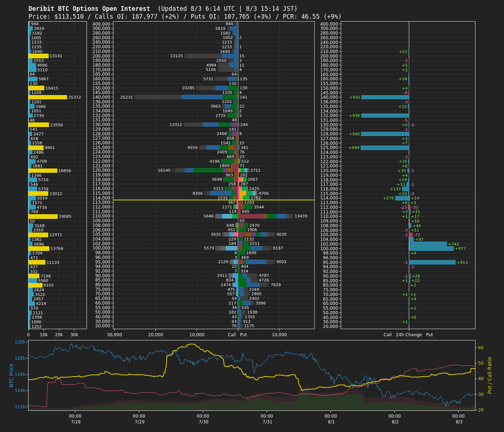Click the "+940" 24h change value

(x=354, y=134)
